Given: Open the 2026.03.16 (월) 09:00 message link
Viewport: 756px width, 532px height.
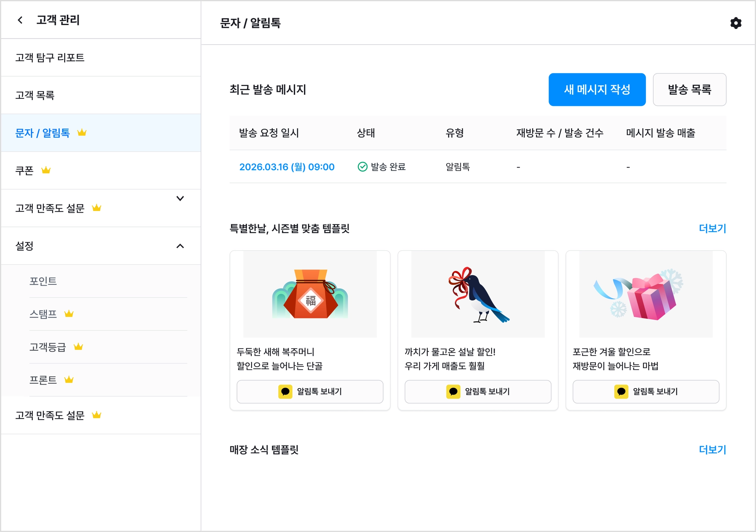Looking at the screenshot, I should pos(287,167).
